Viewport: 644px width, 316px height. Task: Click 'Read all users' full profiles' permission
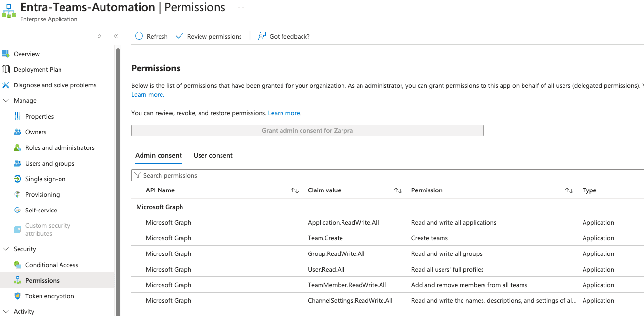pyautogui.click(x=447, y=269)
